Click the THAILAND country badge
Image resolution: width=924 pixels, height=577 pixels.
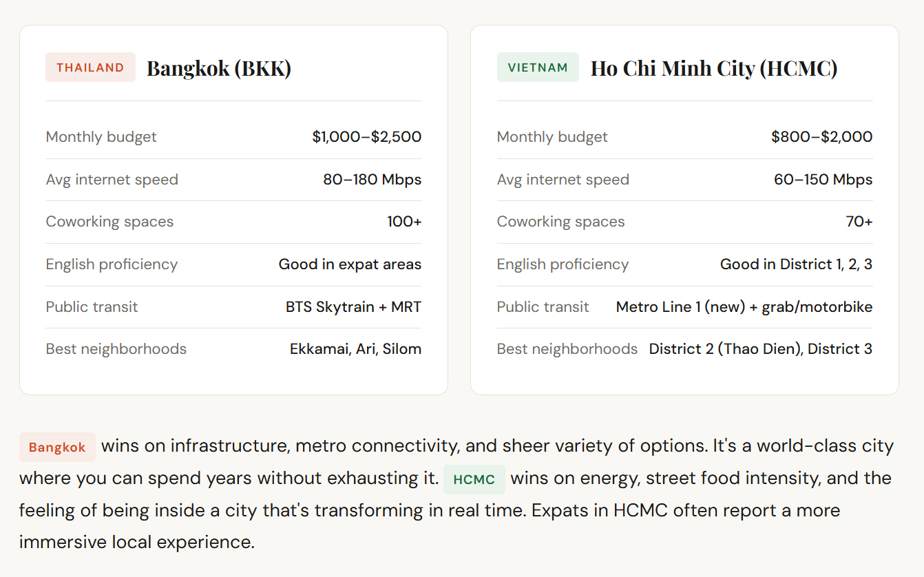[90, 67]
